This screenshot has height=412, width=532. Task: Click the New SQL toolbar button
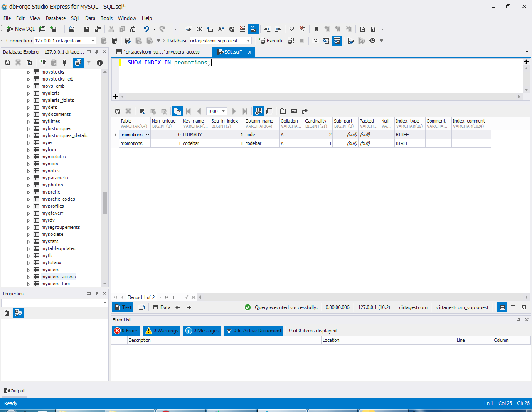click(21, 29)
